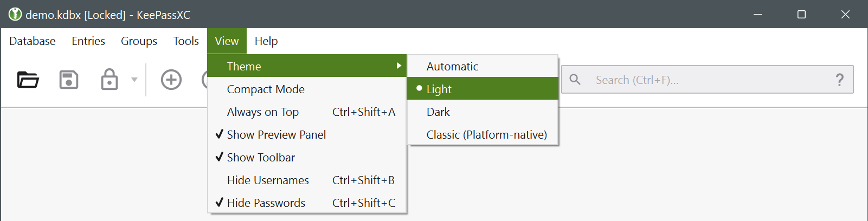This screenshot has height=221, width=868.
Task: Click the open database folder icon
Action: pyautogui.click(x=28, y=80)
